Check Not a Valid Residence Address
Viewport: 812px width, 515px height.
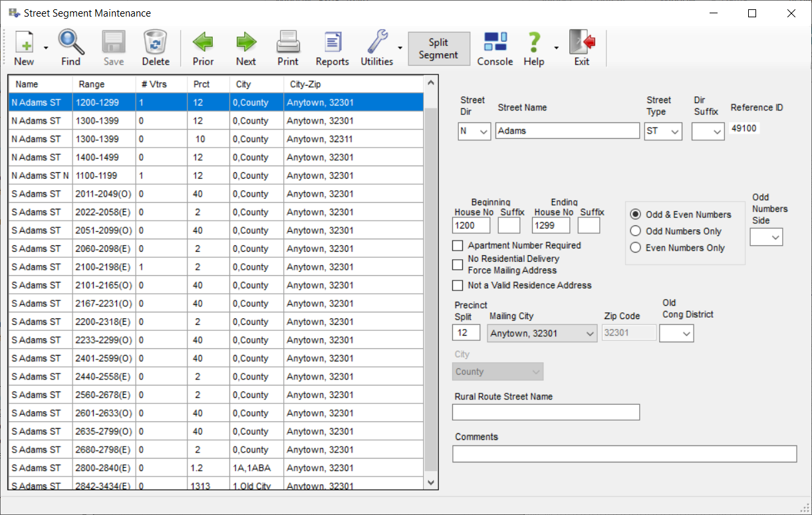click(x=458, y=286)
